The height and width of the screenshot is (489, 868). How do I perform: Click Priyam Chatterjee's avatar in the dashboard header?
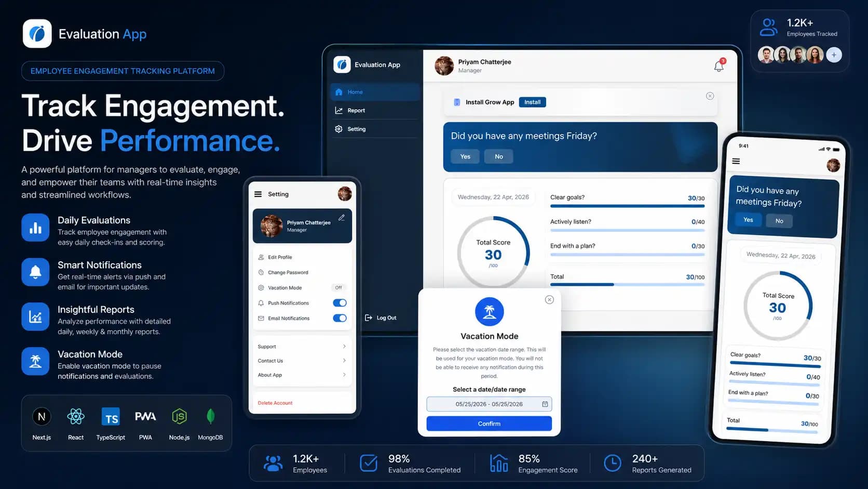coord(444,65)
